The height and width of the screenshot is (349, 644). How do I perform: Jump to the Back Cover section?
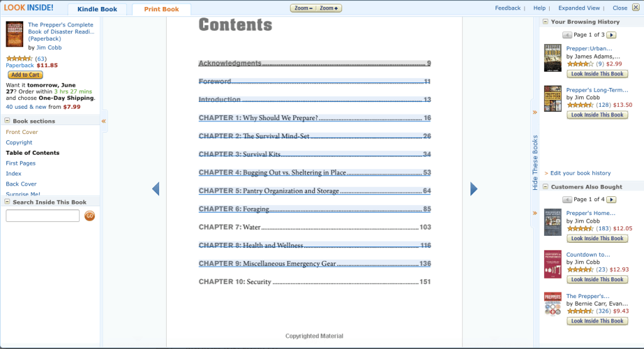coord(21,184)
